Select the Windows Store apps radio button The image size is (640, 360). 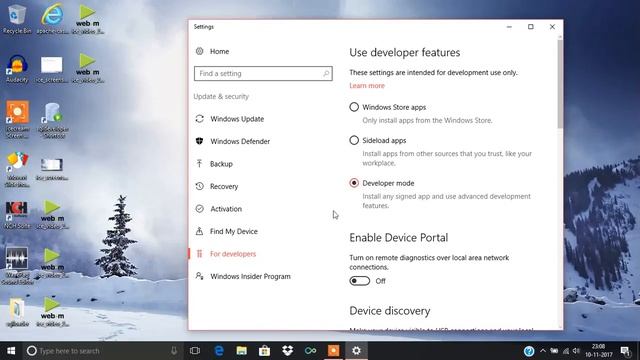click(354, 107)
